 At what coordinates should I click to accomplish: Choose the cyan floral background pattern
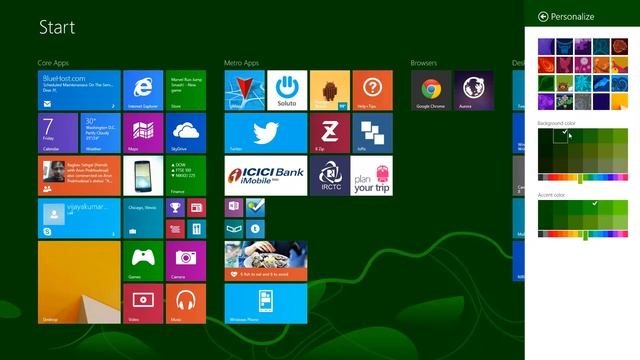click(x=583, y=83)
